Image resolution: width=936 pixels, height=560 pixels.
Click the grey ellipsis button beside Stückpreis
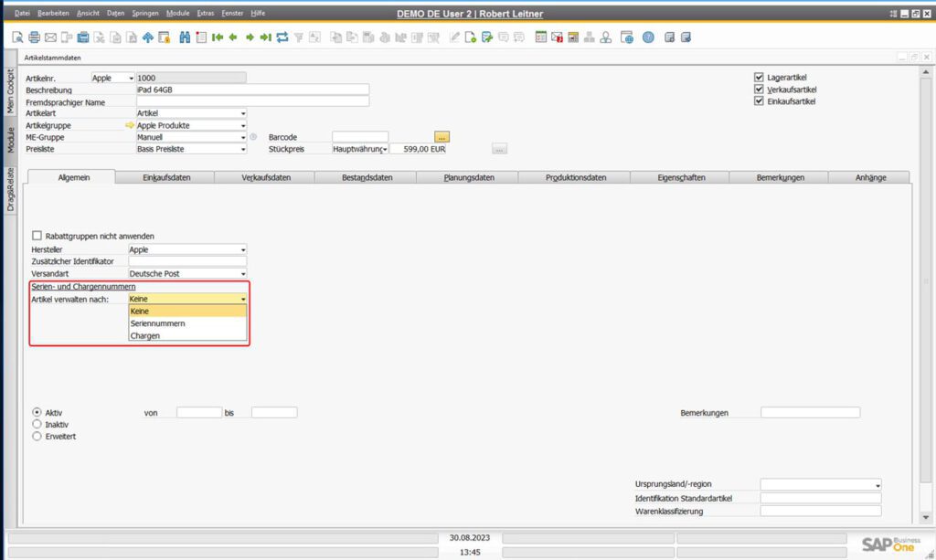click(x=500, y=149)
